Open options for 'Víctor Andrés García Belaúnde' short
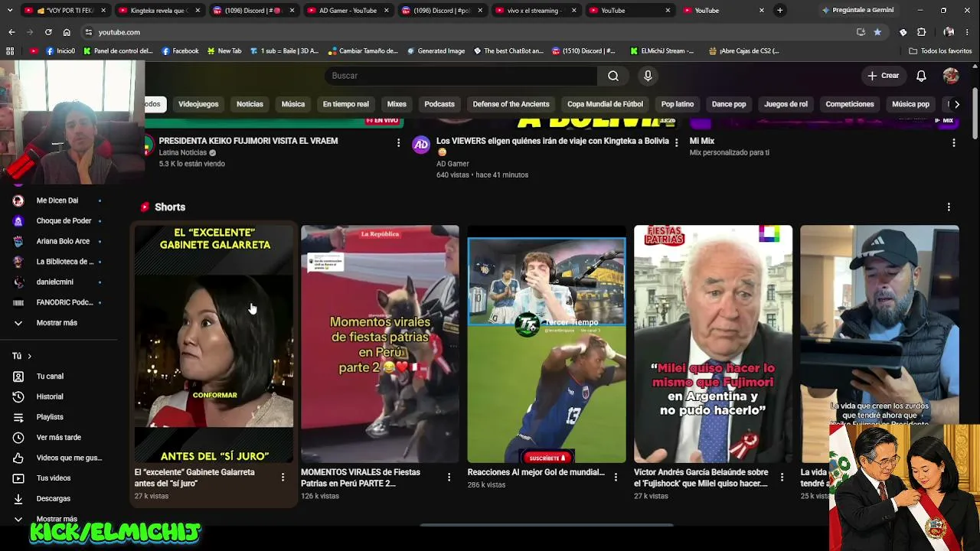 tap(782, 478)
